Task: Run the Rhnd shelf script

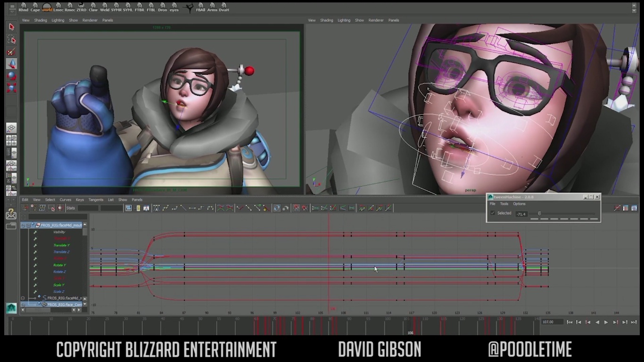Action: click(23, 7)
